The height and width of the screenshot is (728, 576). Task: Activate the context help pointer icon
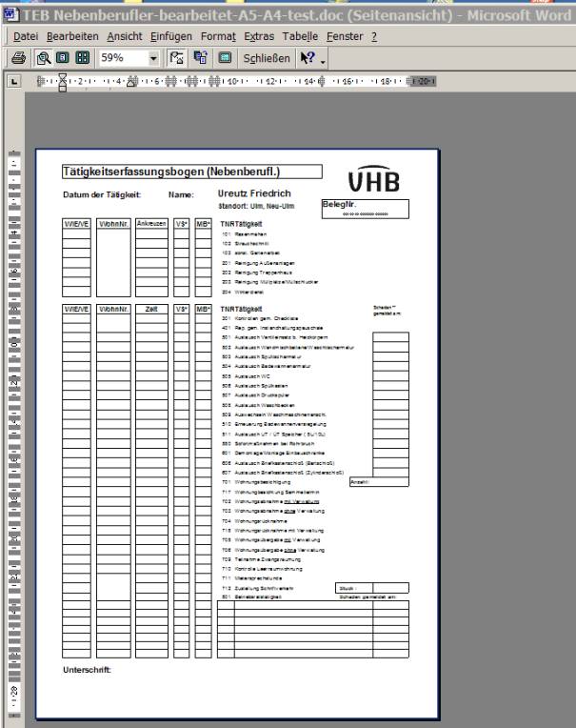(308, 58)
